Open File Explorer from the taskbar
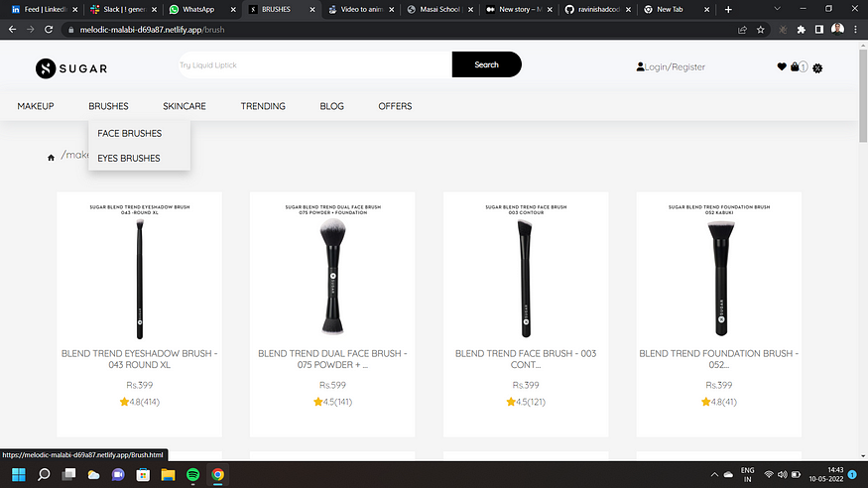This screenshot has height=488, width=868. (x=168, y=475)
